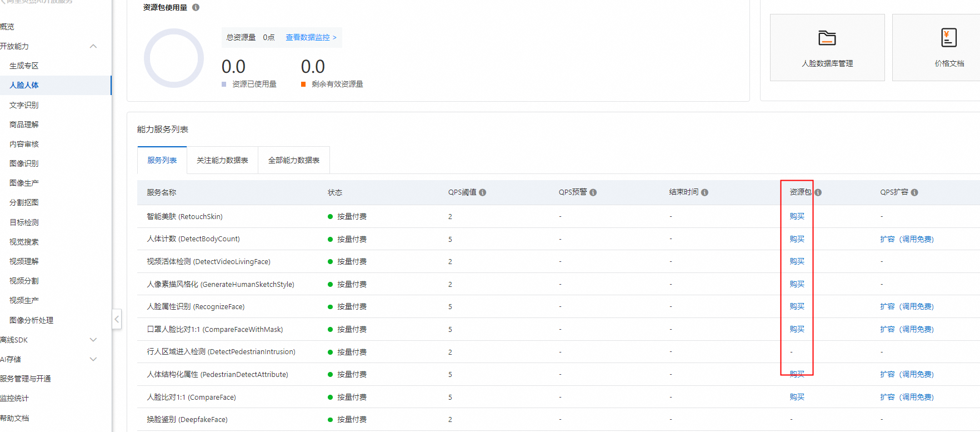Screen dimensions: 980x432
Task: Click 购买 for 人像素描风格化 row
Action: tap(797, 284)
